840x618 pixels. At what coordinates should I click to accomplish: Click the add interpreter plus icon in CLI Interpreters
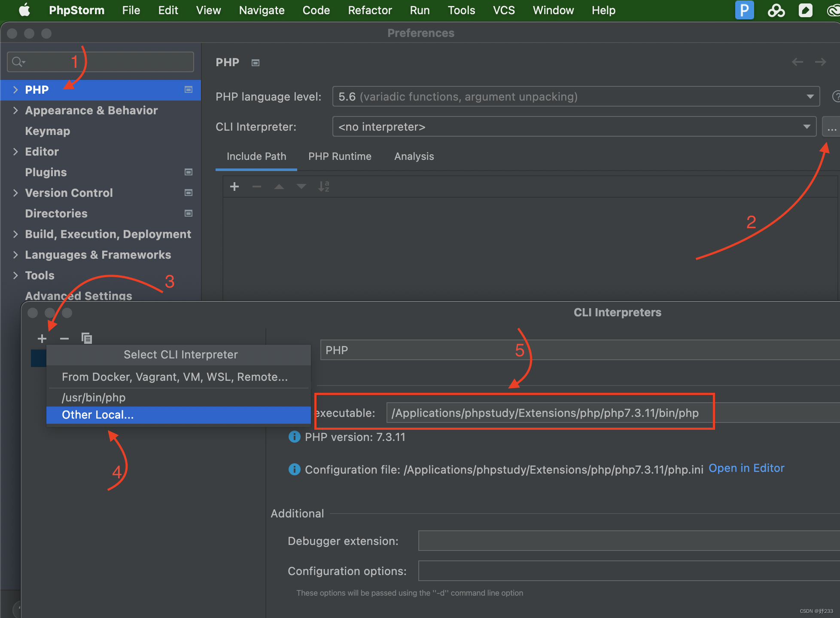pyautogui.click(x=42, y=339)
